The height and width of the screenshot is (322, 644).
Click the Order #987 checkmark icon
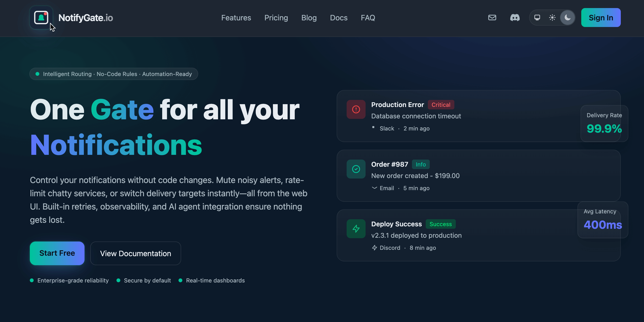pyautogui.click(x=356, y=169)
